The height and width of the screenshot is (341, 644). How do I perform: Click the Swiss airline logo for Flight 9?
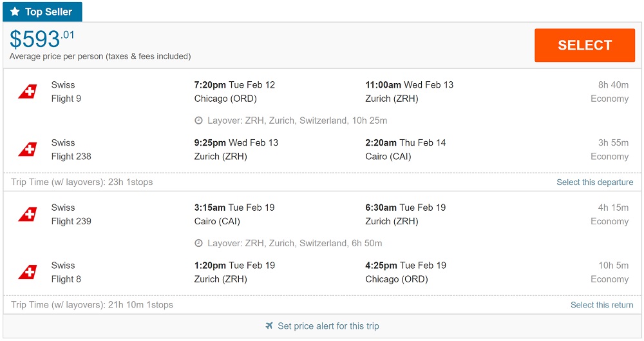[x=28, y=92]
